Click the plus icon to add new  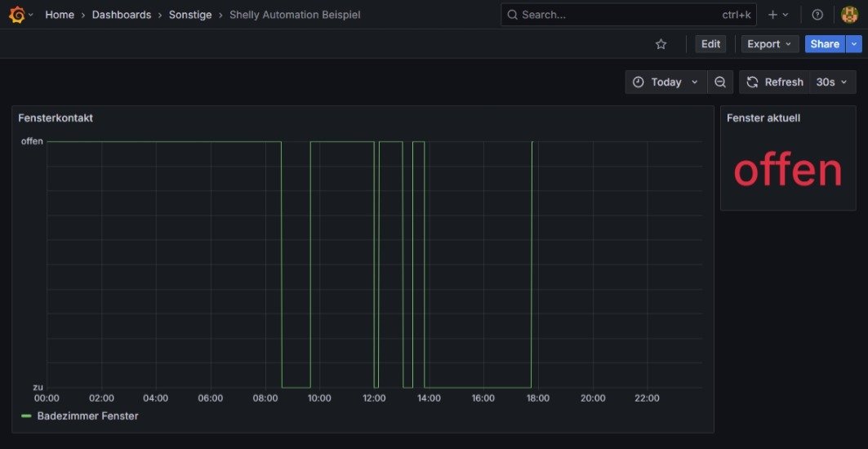(773, 15)
